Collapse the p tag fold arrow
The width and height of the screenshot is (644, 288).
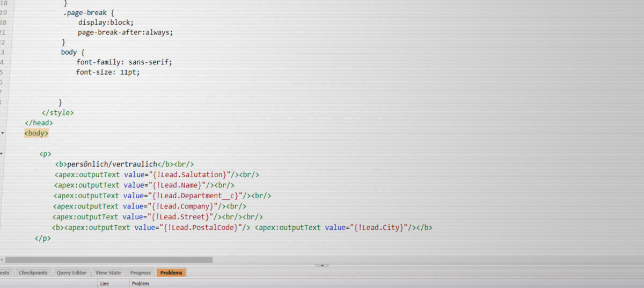pos(3,154)
